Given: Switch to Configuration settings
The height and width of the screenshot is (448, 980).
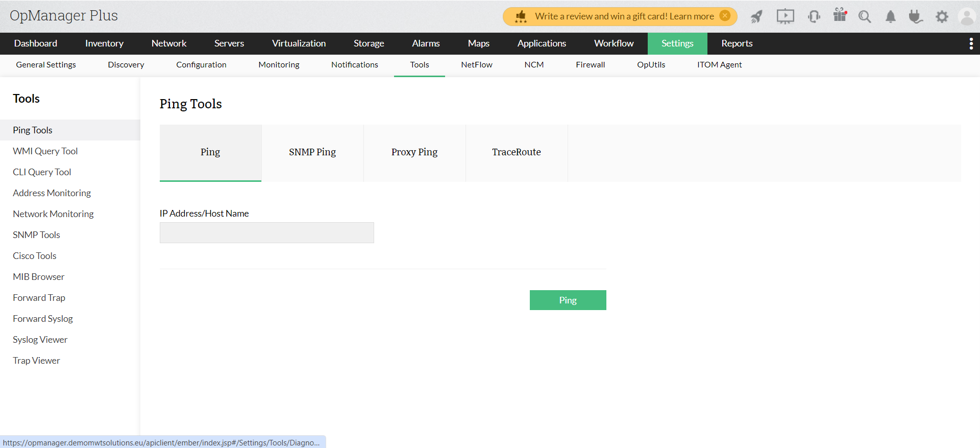Looking at the screenshot, I should tap(201, 65).
